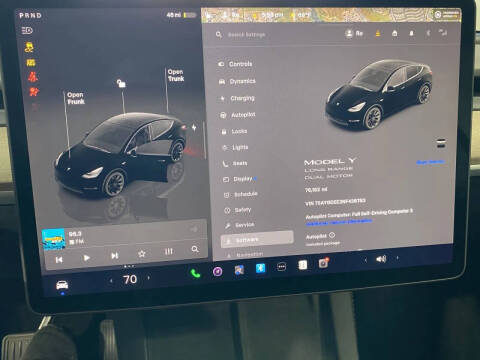This screenshot has height=360, width=480.
Task: Tap the radio station album artwork
Action: coord(53,239)
